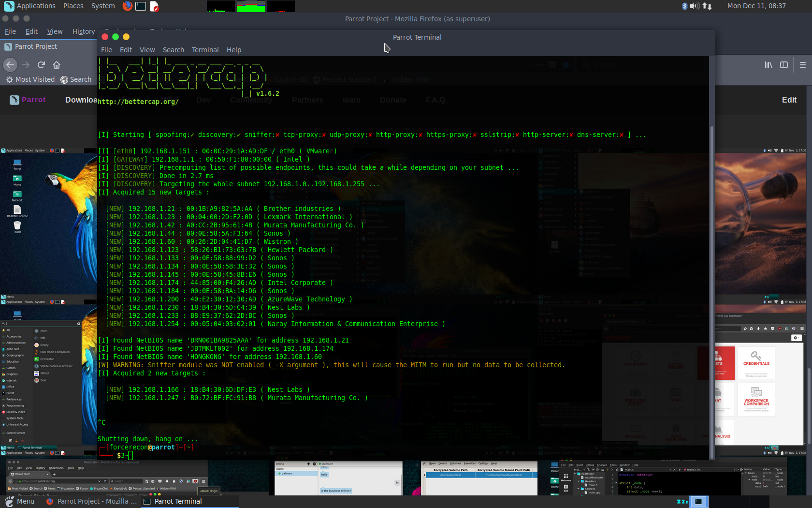Open the Applications menu in the top panel
The image size is (812, 508).
[30, 6]
